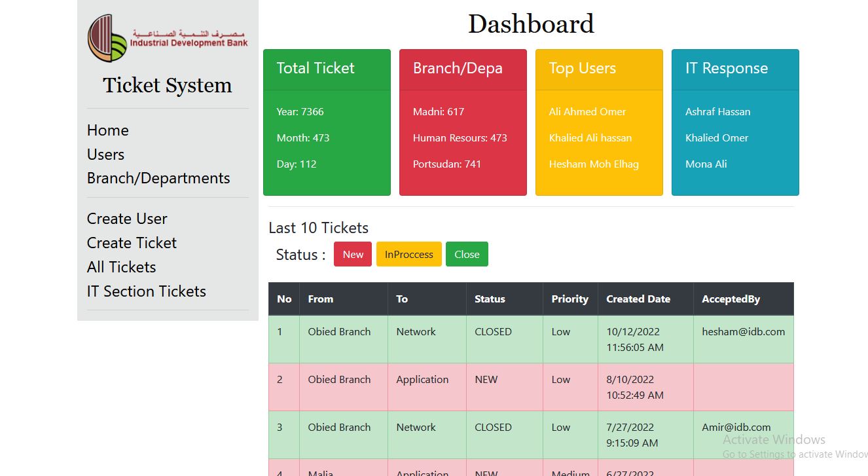Open the Users page
Viewport: 868px width, 476px height.
click(x=105, y=155)
